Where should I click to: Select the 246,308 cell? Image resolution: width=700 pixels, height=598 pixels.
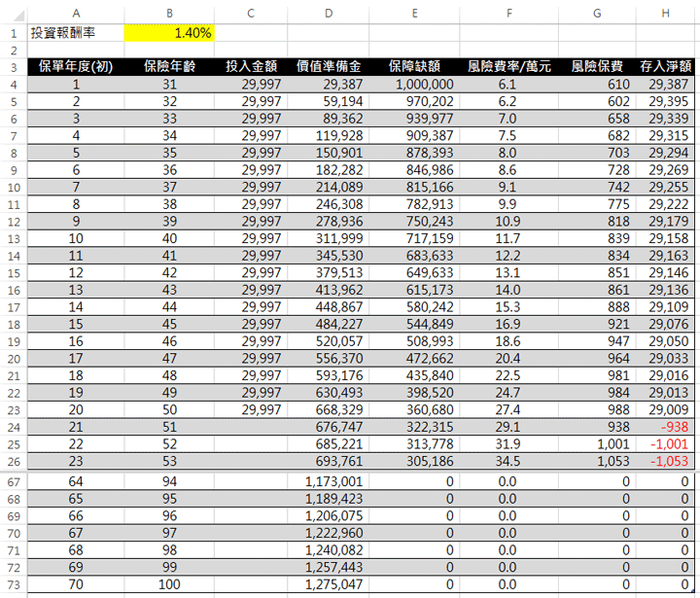click(x=329, y=204)
